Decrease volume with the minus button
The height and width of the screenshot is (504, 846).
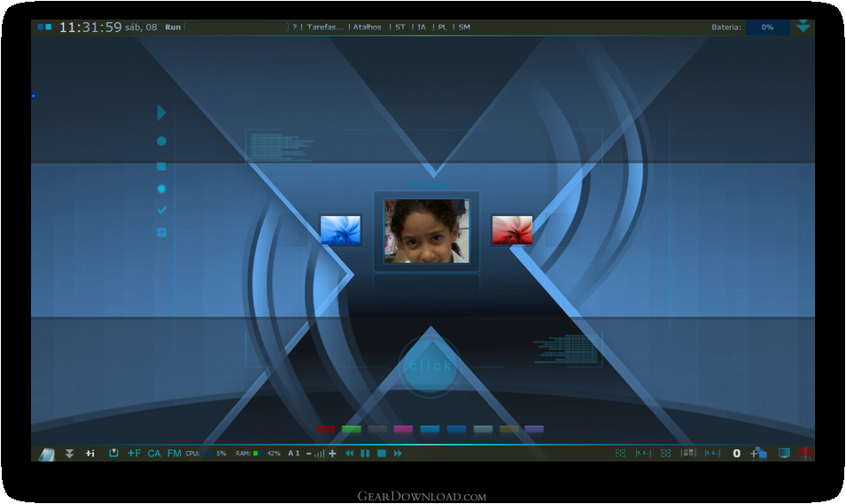click(x=308, y=454)
